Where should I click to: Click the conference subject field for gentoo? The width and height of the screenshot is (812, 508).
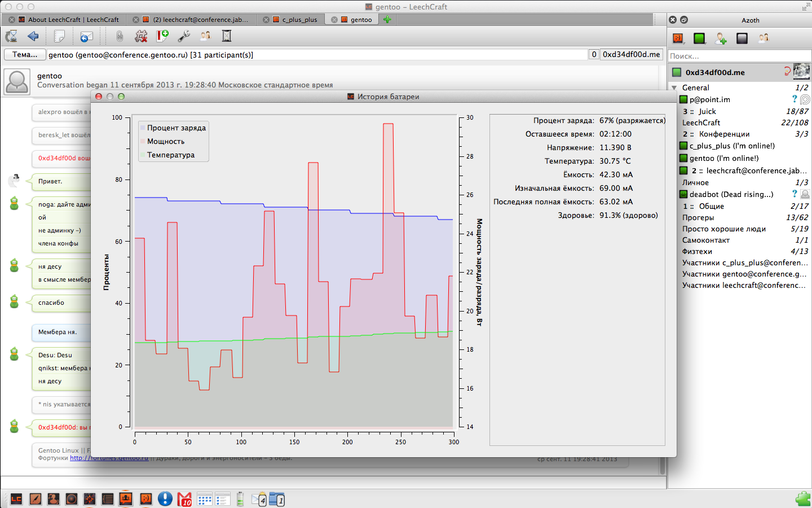pyautogui.click(x=317, y=55)
